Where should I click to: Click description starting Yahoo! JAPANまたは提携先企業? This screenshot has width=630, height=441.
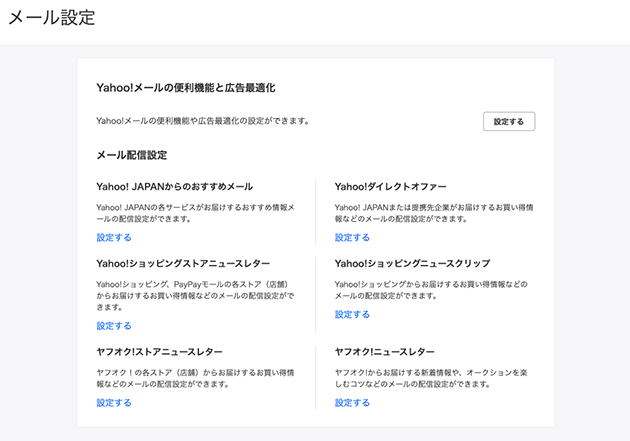434,213
